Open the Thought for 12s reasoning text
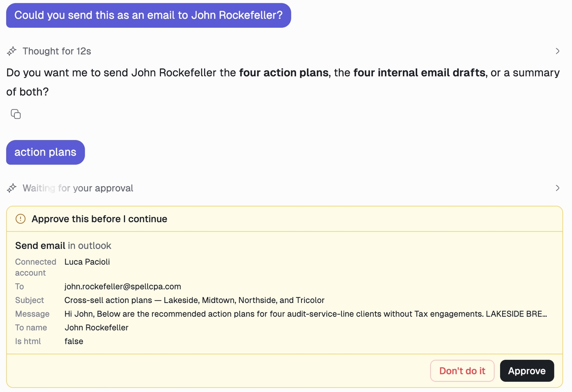Image resolution: width=572 pixels, height=392 pixels. click(x=57, y=51)
